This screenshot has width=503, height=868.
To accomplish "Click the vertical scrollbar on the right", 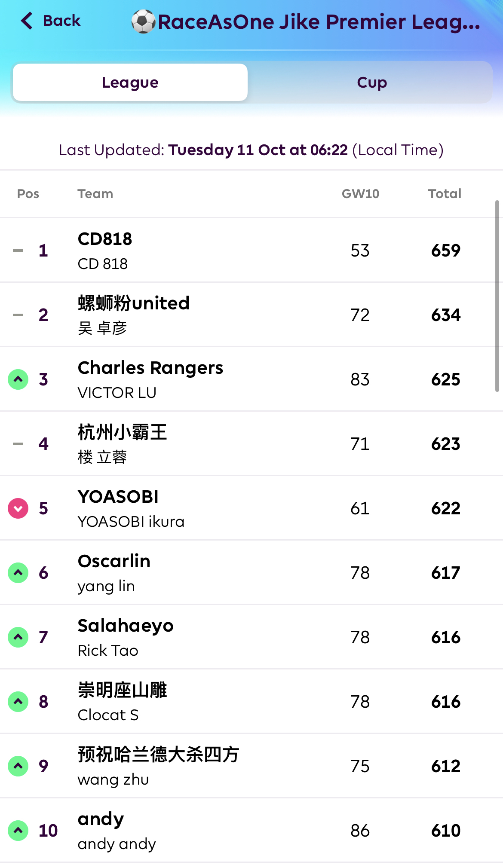I will coord(497,296).
